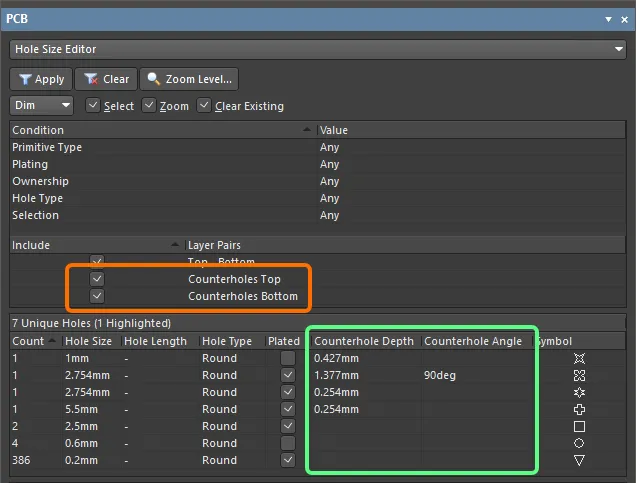
Task: Toggle the Select checkbox
Action: (x=93, y=105)
